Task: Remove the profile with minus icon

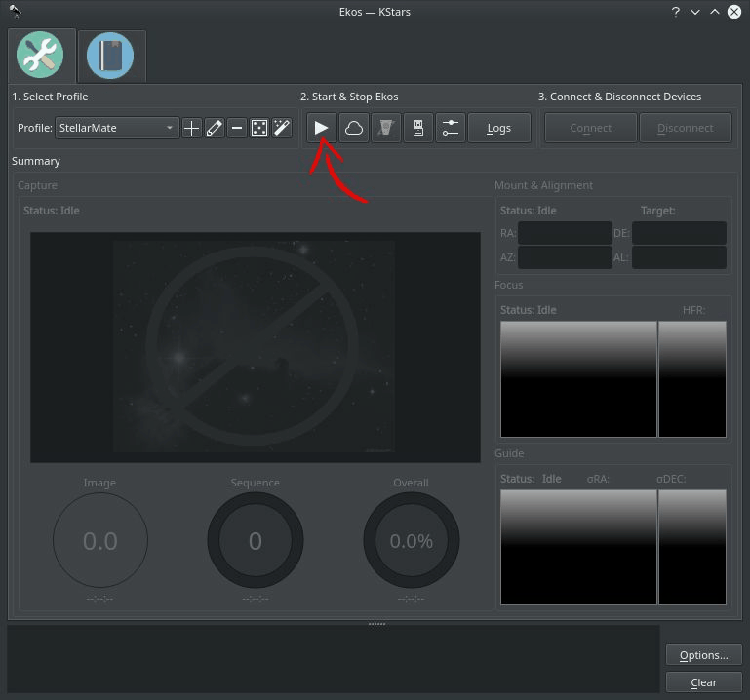Action: (237, 128)
